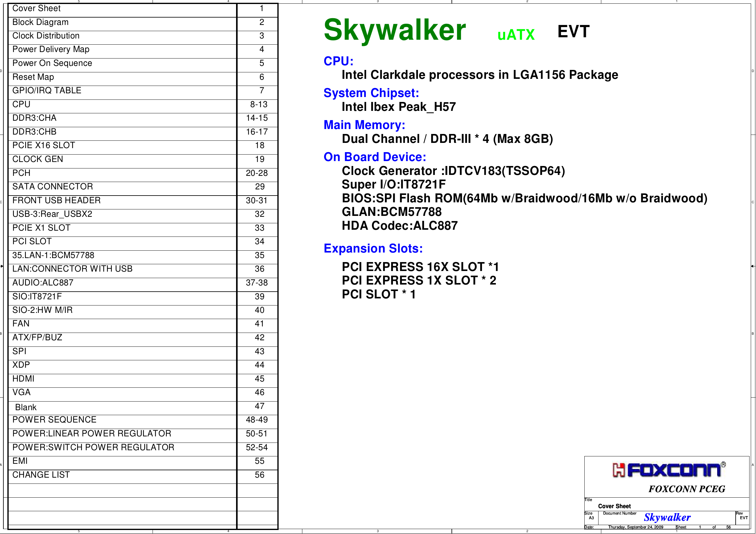This screenshot has width=756, height=534.
Task: Select the 'On Board Device:' heading
Action: 375,157
